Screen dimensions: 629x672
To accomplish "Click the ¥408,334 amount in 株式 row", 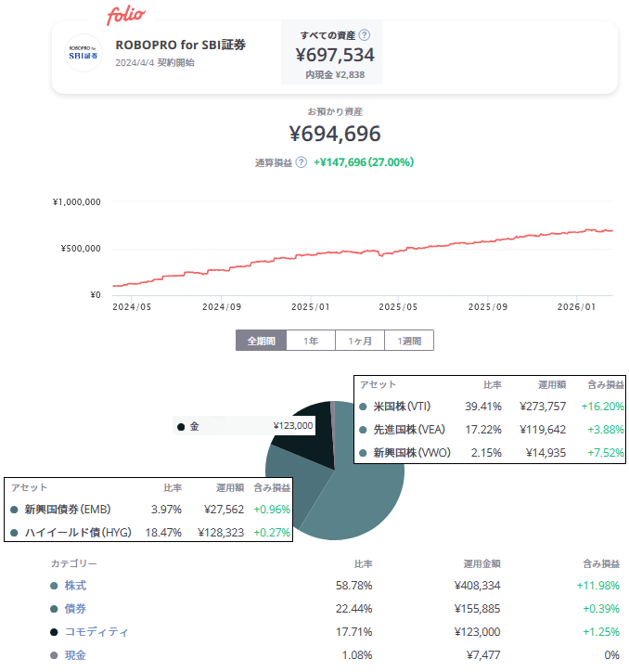I will click(x=478, y=586).
